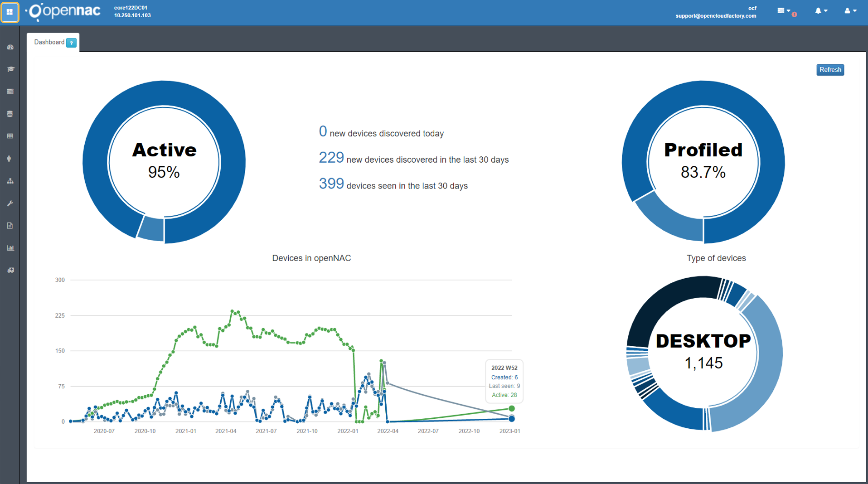The height and width of the screenshot is (484, 868).
Task: Select the database cylinder sidebar icon
Action: [x=10, y=114]
